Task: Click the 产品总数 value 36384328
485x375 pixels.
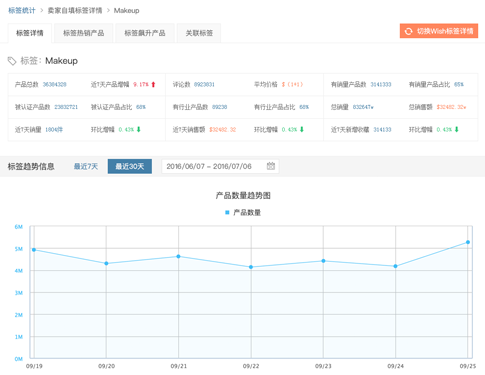Action: pos(55,84)
